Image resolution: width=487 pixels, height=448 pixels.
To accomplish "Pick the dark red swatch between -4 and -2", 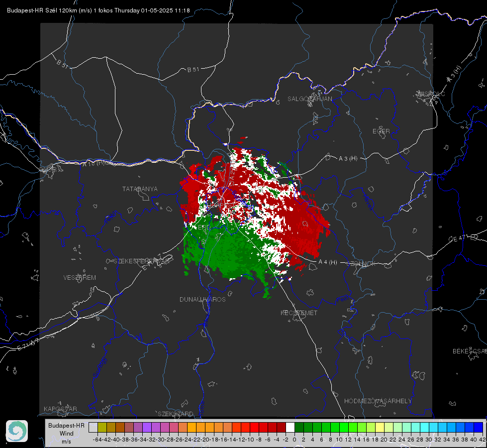I will [x=281, y=427].
